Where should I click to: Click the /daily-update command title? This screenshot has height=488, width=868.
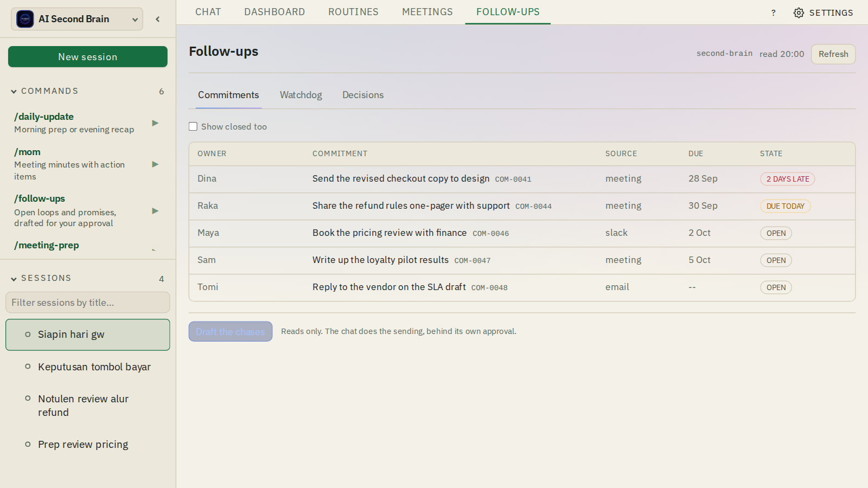point(44,117)
